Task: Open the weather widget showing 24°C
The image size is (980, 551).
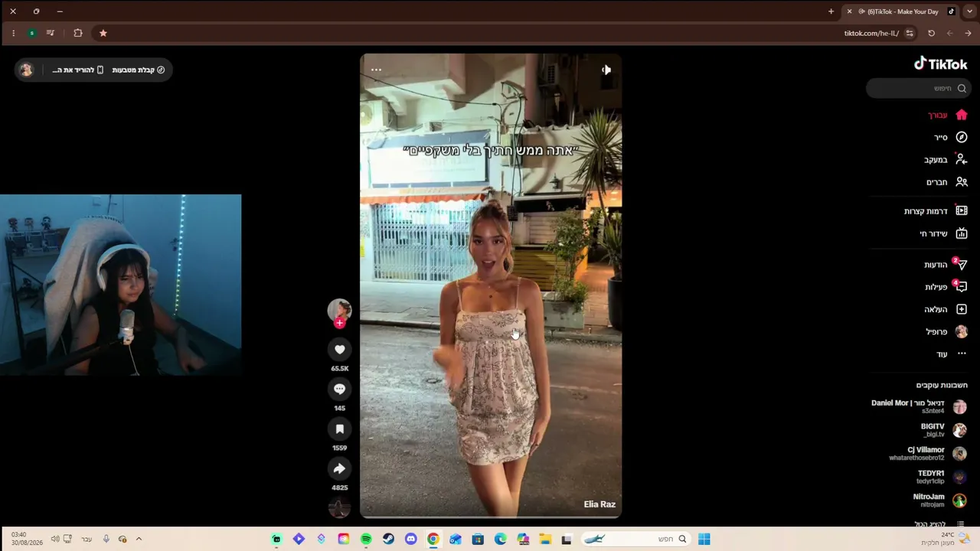Action: [x=947, y=539]
